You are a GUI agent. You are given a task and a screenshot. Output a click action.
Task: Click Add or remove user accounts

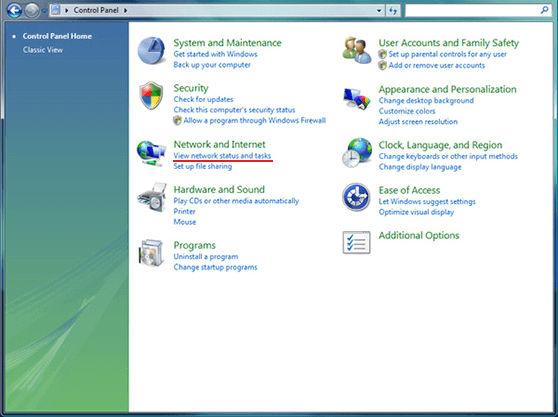click(x=437, y=65)
